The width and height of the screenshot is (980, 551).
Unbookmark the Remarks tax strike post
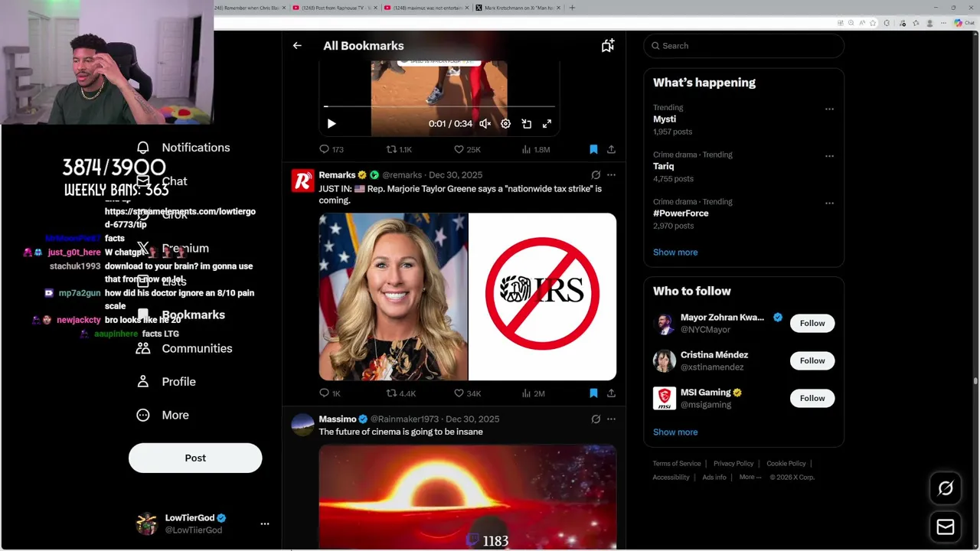[593, 393]
